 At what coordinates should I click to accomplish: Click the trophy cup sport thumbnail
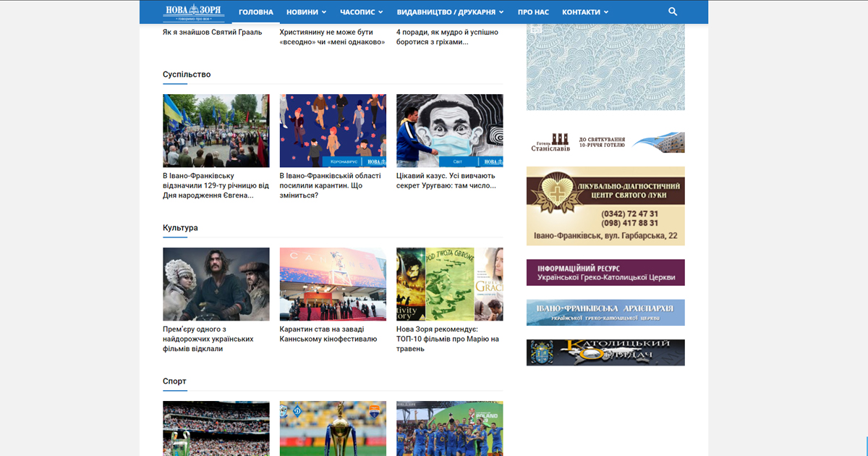coord(333,428)
